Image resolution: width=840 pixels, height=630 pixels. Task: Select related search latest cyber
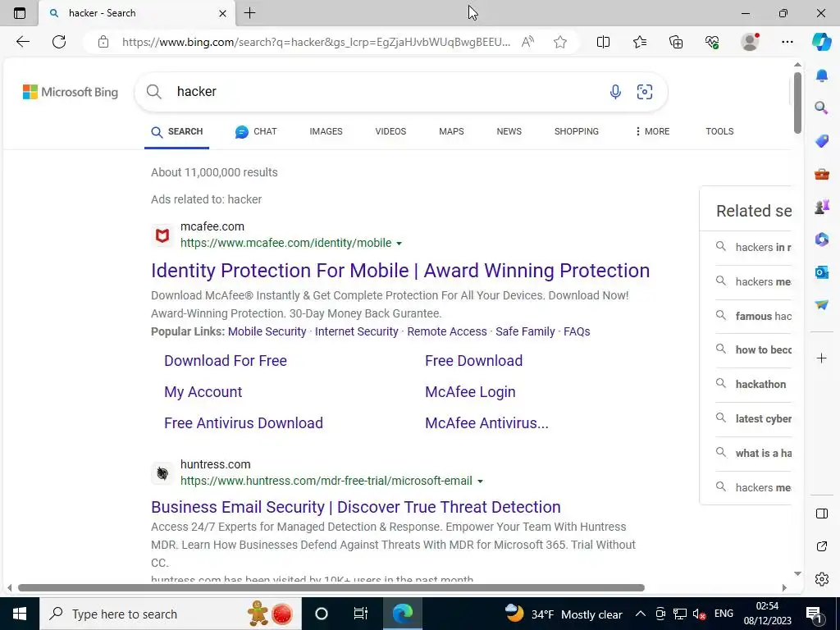763,418
